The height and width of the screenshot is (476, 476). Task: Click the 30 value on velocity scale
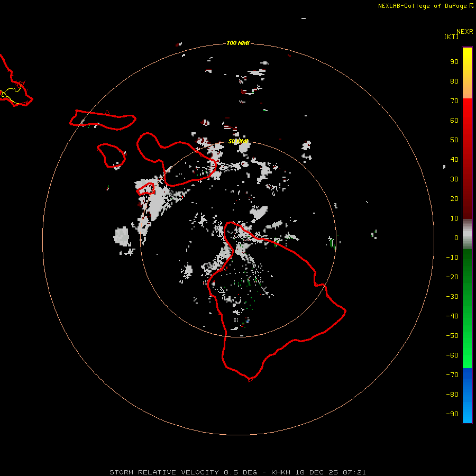454,179
